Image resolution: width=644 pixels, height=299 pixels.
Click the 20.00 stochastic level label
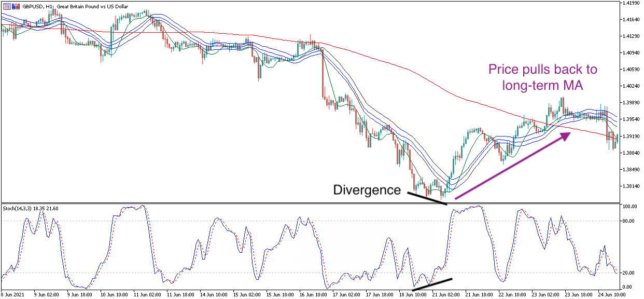pyautogui.click(x=628, y=273)
